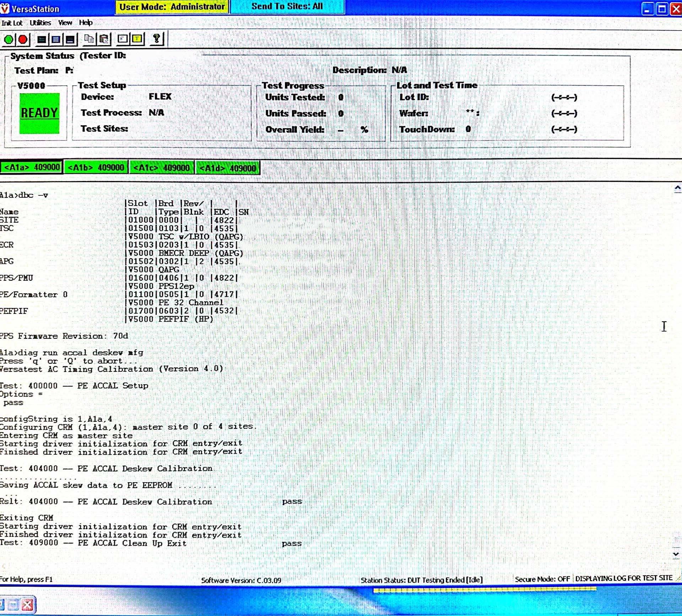This screenshot has height=616, width=682.
Task: Click the yellow 'T' box toolbar icon
Action: click(137, 39)
